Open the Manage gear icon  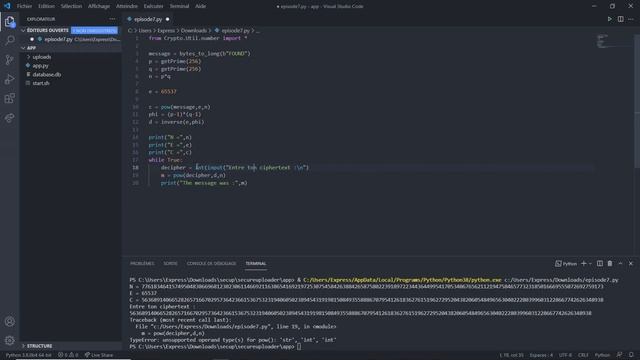9,340
